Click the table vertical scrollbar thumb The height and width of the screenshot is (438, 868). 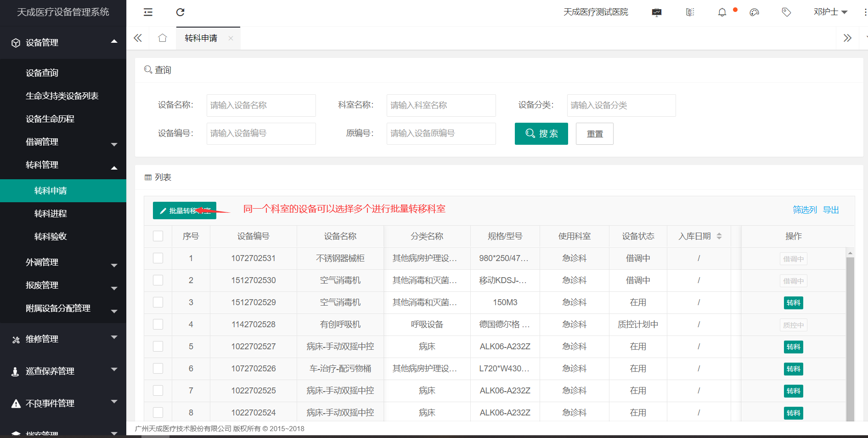point(850,339)
